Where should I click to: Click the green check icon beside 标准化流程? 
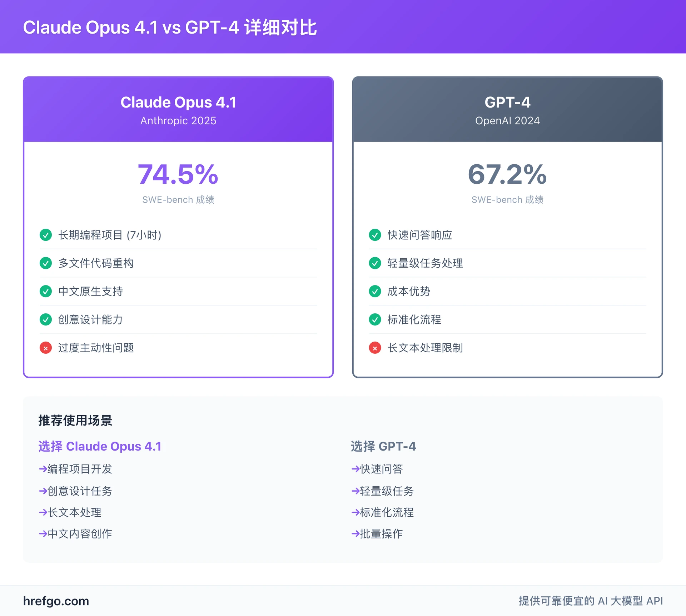(x=375, y=319)
